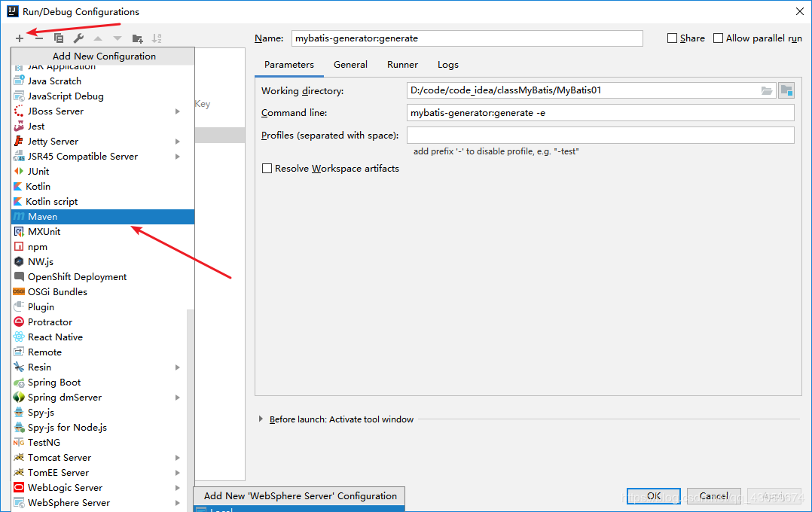This screenshot has height=512, width=812.
Task: Expand the Tomcat Server submenu
Action: (178, 458)
